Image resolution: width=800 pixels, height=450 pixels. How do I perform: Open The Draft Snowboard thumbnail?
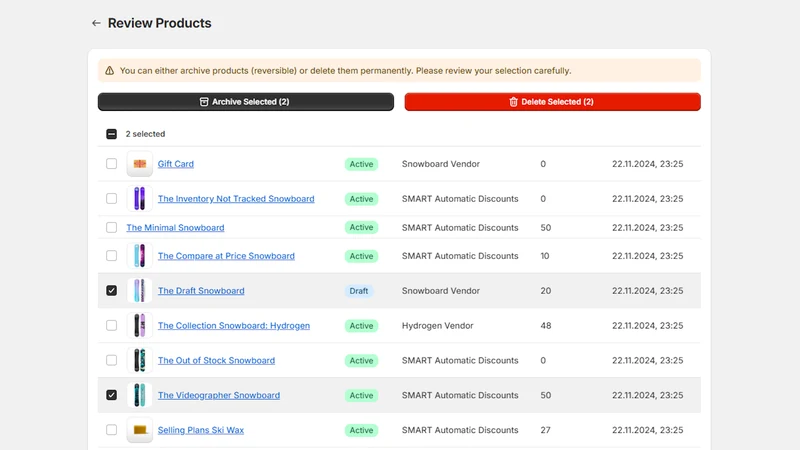pos(140,290)
